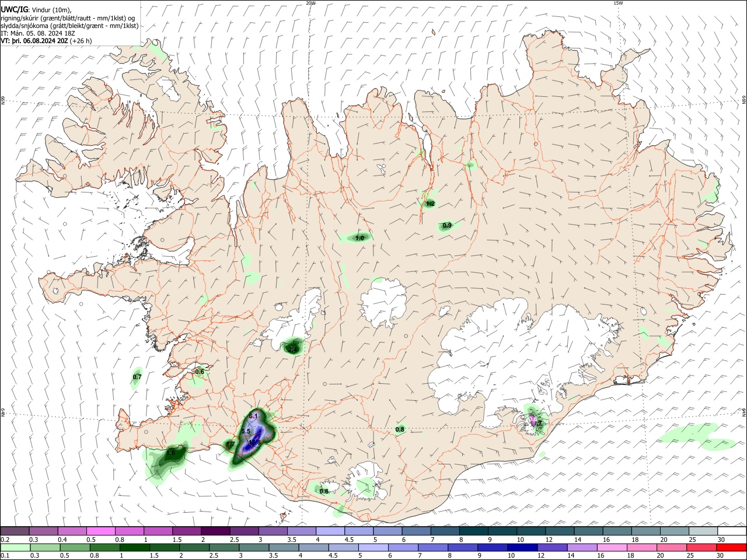Select the dark teal 8–9 upper legend swatch
Screen dimensions: 747x560
pos(474,531)
